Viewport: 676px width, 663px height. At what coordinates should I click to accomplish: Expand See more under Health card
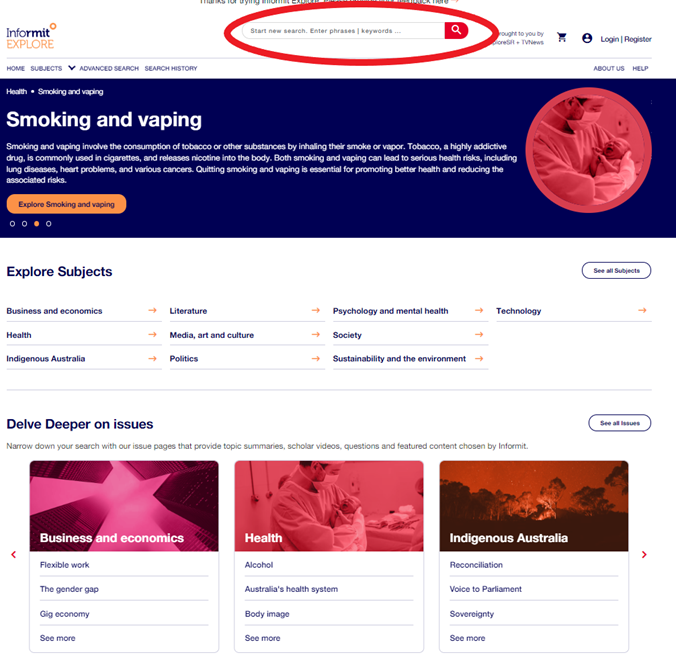pyautogui.click(x=263, y=638)
